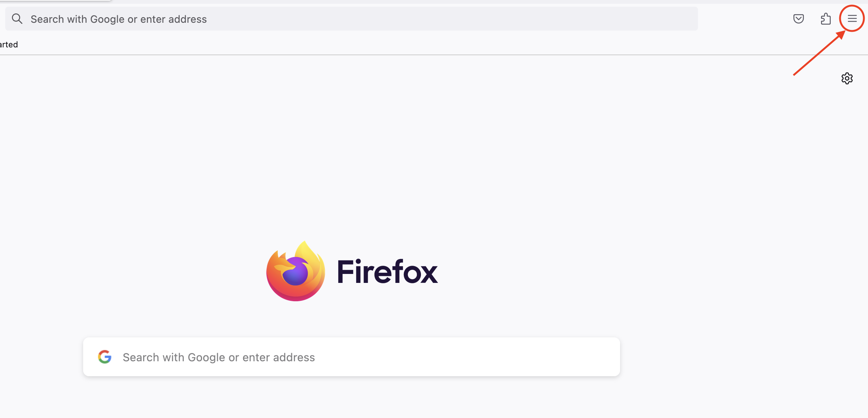Screen dimensions: 868x418
Task: Focus the top address bar field
Action: click(x=352, y=19)
